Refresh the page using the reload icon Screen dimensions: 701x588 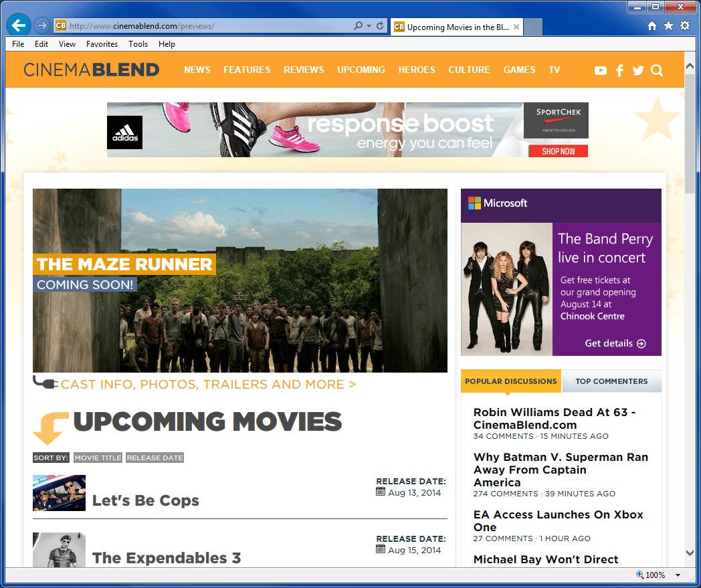click(x=380, y=26)
